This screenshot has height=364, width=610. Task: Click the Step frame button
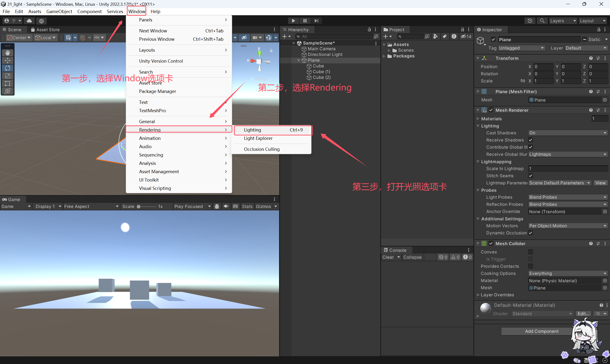pyautogui.click(x=316, y=21)
